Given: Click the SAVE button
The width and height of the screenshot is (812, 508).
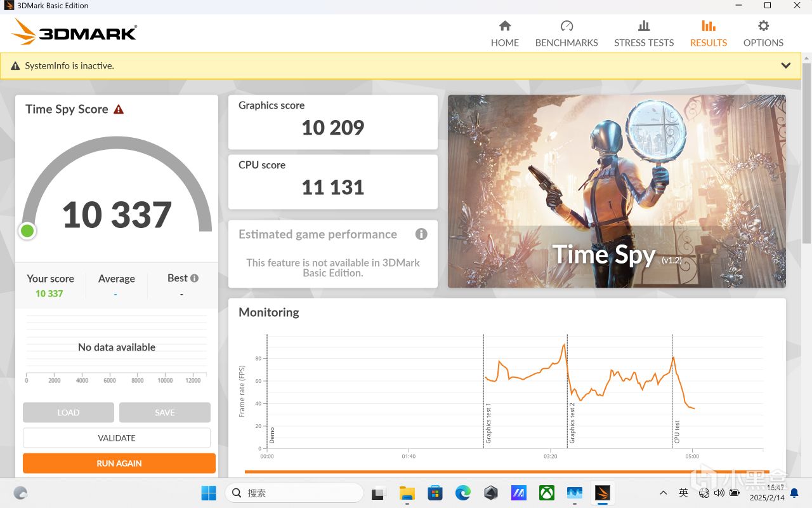Looking at the screenshot, I should (165, 412).
